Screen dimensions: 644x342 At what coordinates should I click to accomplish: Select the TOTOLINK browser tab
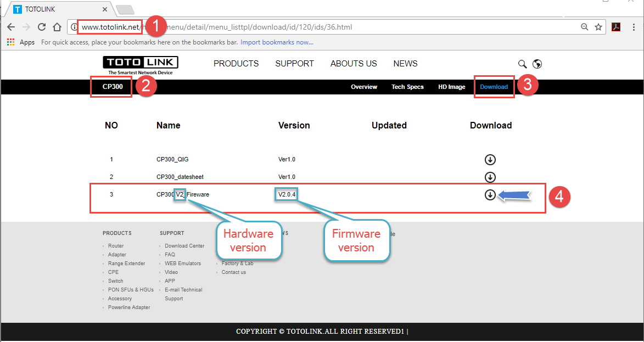pyautogui.click(x=60, y=9)
